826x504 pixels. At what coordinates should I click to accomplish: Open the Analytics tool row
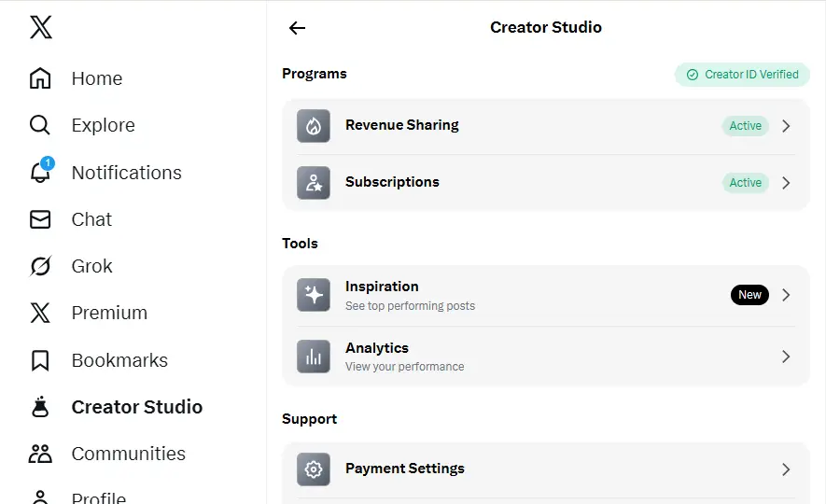coord(546,357)
